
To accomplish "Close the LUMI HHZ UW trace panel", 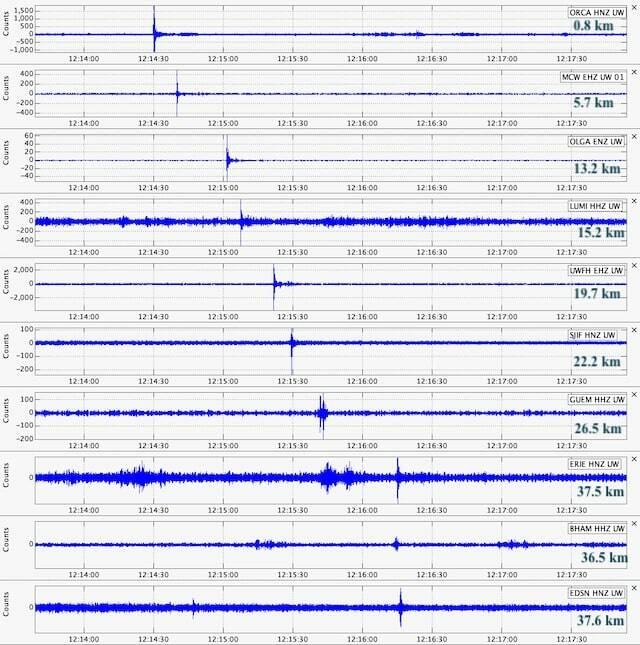I will pyautogui.click(x=633, y=201).
